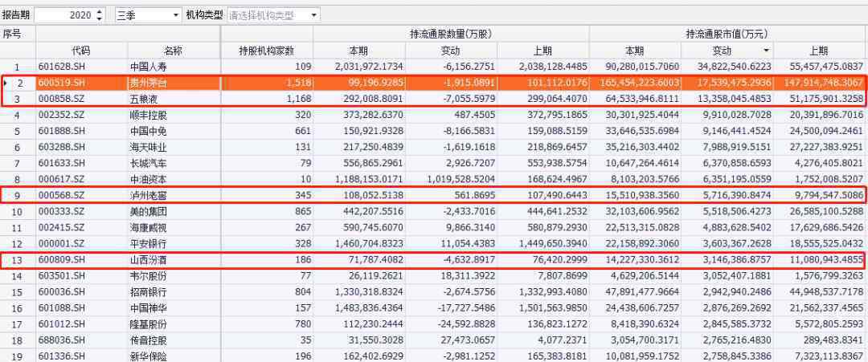The height and width of the screenshot is (362, 868).
Task: Sort by the 代码 column header
Action: (81, 51)
